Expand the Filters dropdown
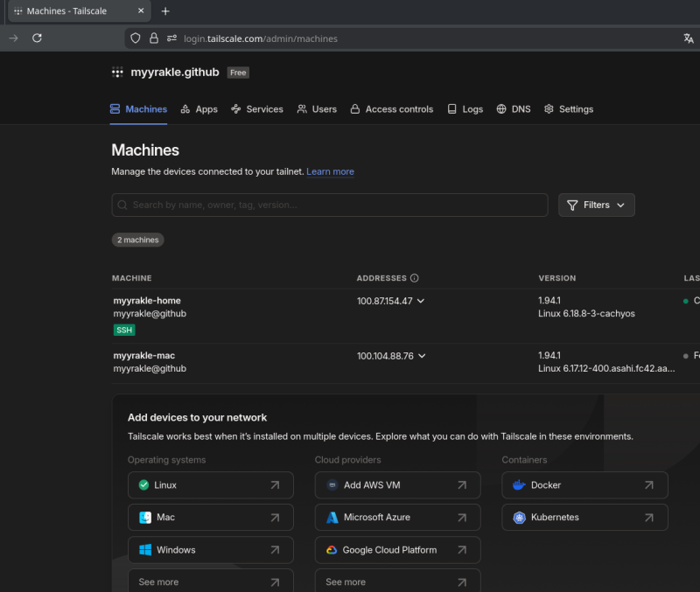The width and height of the screenshot is (700, 592). click(596, 205)
